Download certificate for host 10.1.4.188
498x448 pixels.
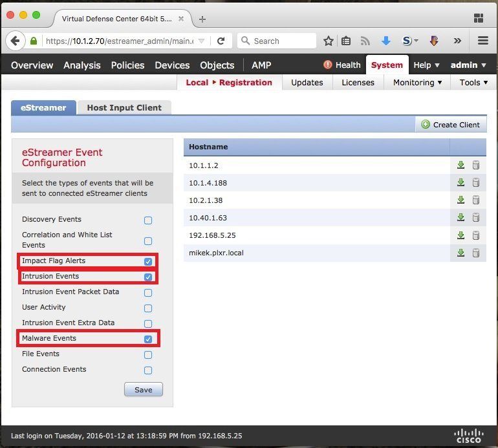pos(460,182)
